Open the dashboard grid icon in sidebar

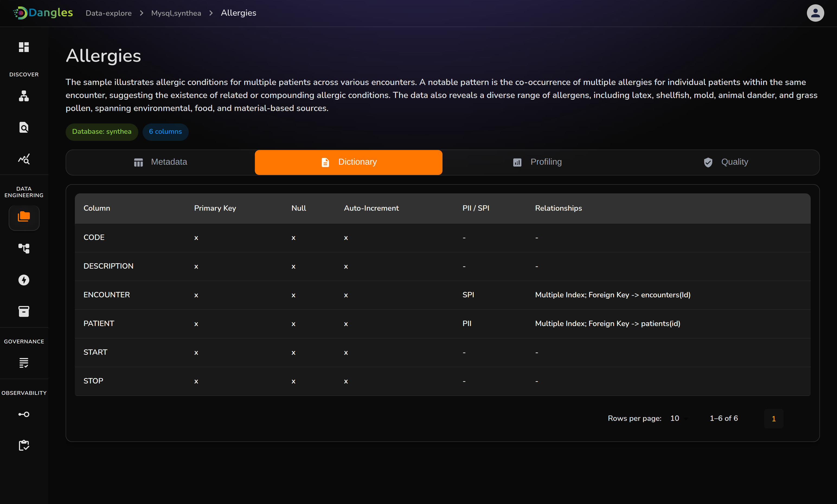click(24, 47)
